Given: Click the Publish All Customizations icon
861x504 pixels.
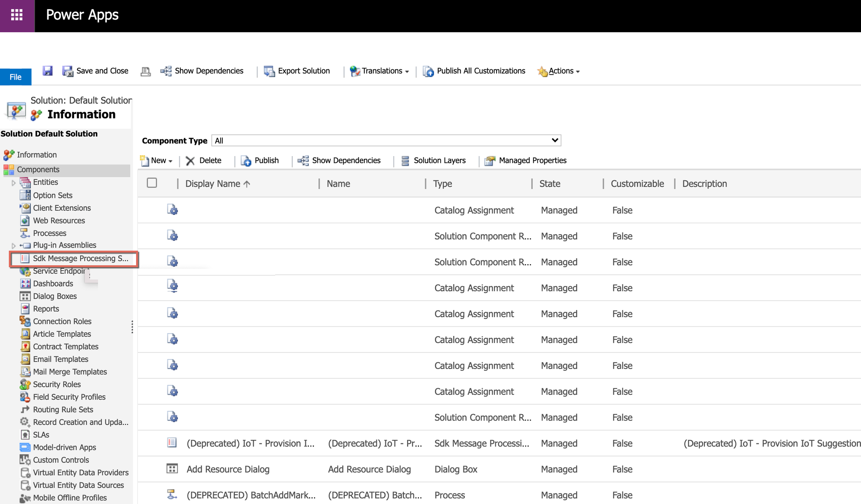Looking at the screenshot, I should point(428,71).
